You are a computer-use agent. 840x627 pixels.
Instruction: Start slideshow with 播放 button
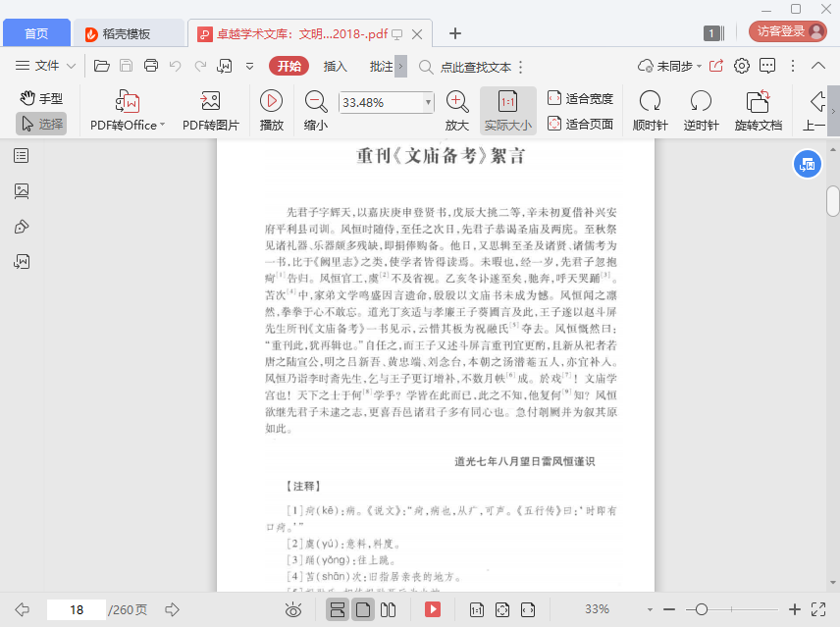272,110
